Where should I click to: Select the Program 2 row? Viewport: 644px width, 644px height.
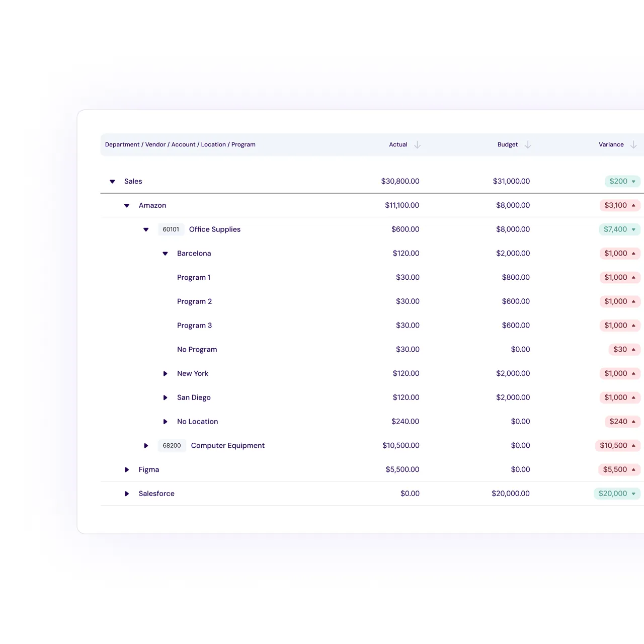(x=370, y=301)
